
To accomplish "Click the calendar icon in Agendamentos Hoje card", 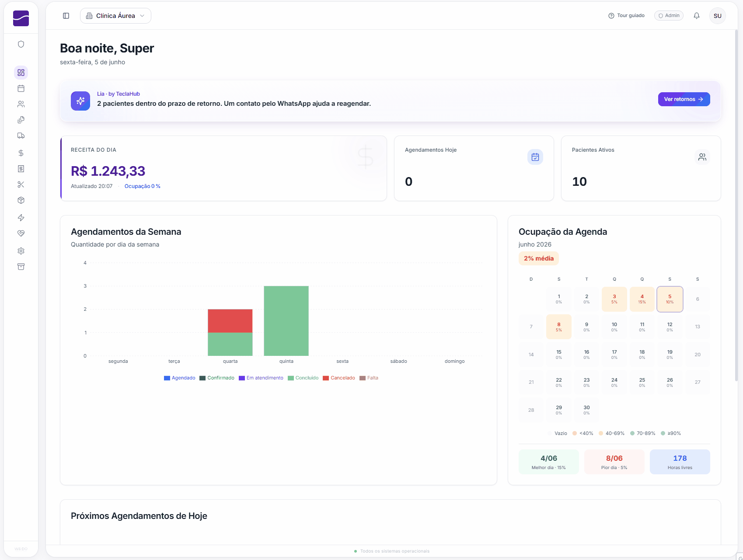I will click(x=535, y=157).
